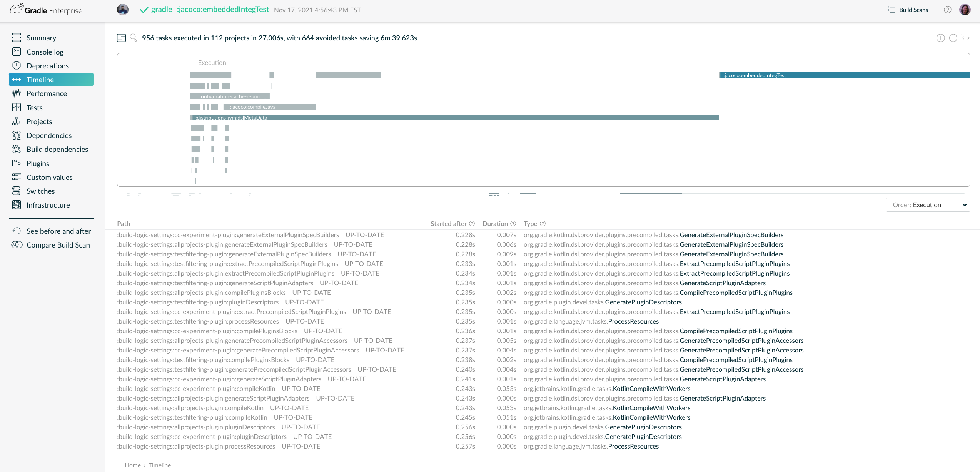Select row allprojects-plugin:compileKotlin
The image size is (980, 472).
543,408
